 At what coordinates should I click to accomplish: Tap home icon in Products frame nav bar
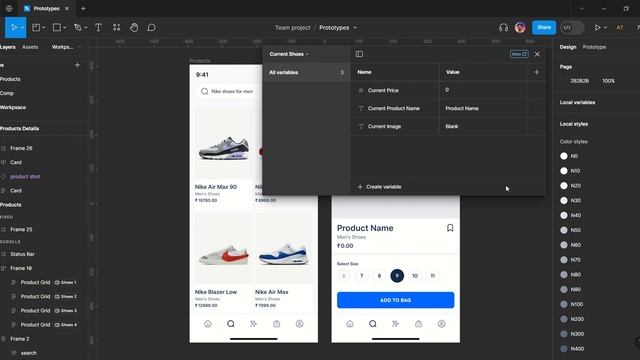pyautogui.click(x=208, y=324)
